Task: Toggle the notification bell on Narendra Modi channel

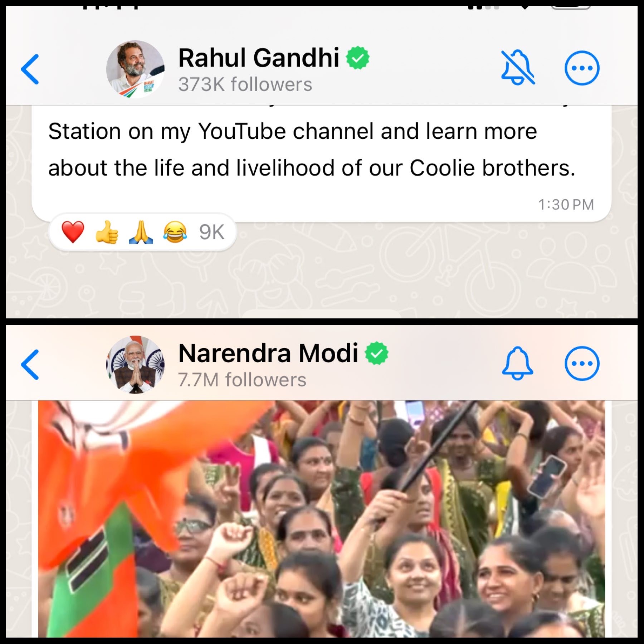Action: point(518,363)
